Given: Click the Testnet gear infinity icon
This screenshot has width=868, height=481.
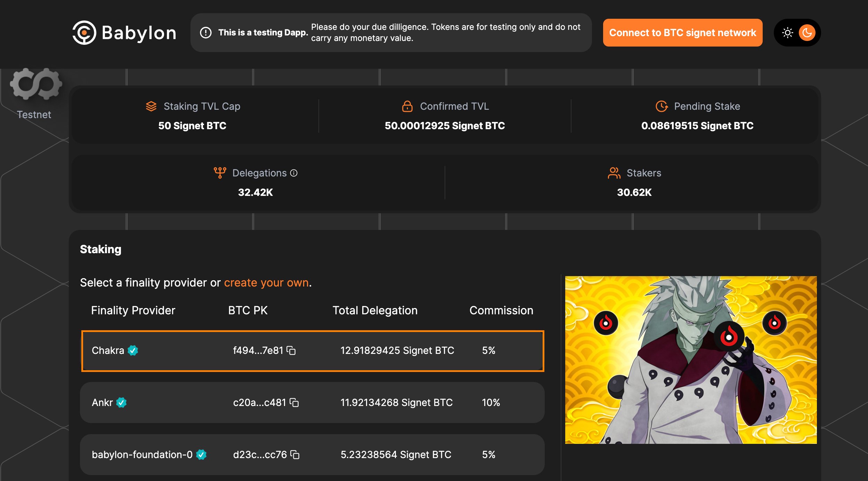Looking at the screenshot, I should tap(36, 84).
